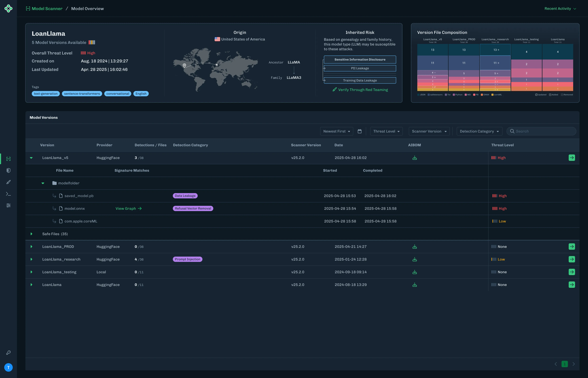Open the Threat Level filter dropdown
588x378 pixels.
(x=386, y=131)
